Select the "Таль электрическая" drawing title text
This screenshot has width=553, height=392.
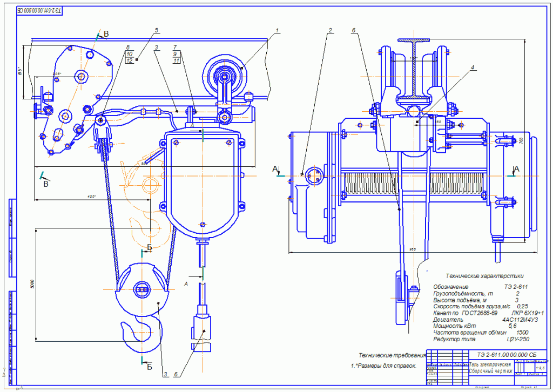490,364
